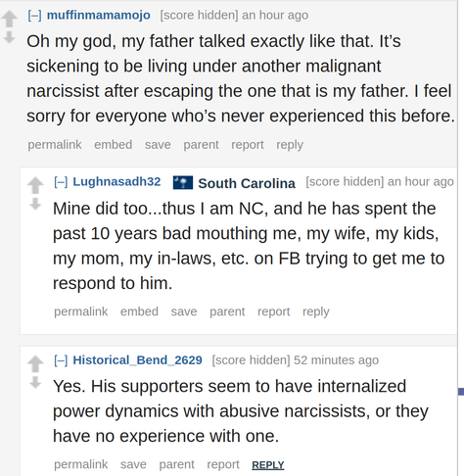Downvote Historical_Bend_2629's comment

(x=35, y=382)
